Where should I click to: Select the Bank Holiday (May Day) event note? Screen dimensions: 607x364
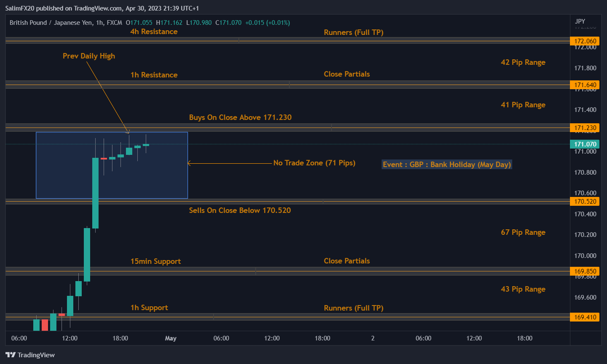[447, 165]
